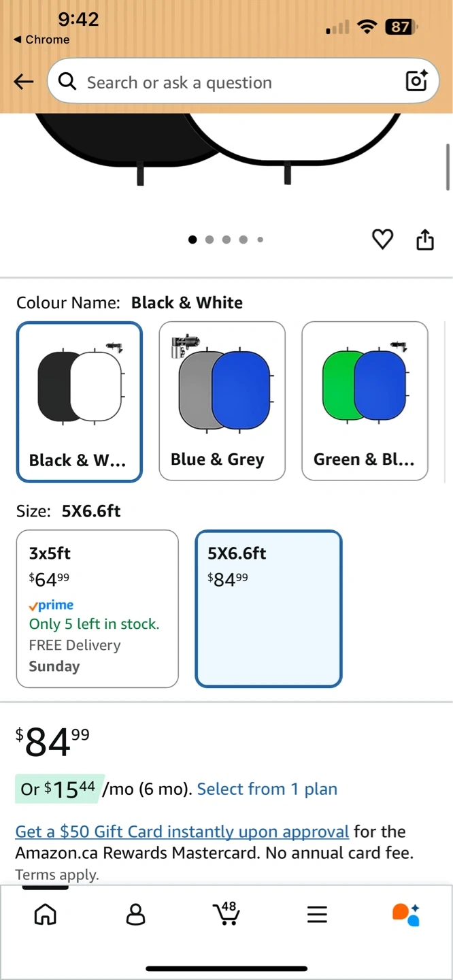The width and height of the screenshot is (453, 980).
Task: Open the account profile icon
Action: [136, 914]
